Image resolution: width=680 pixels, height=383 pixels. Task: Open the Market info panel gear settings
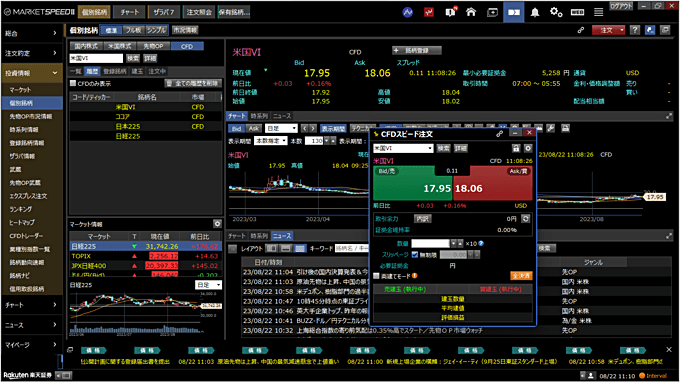click(x=217, y=224)
